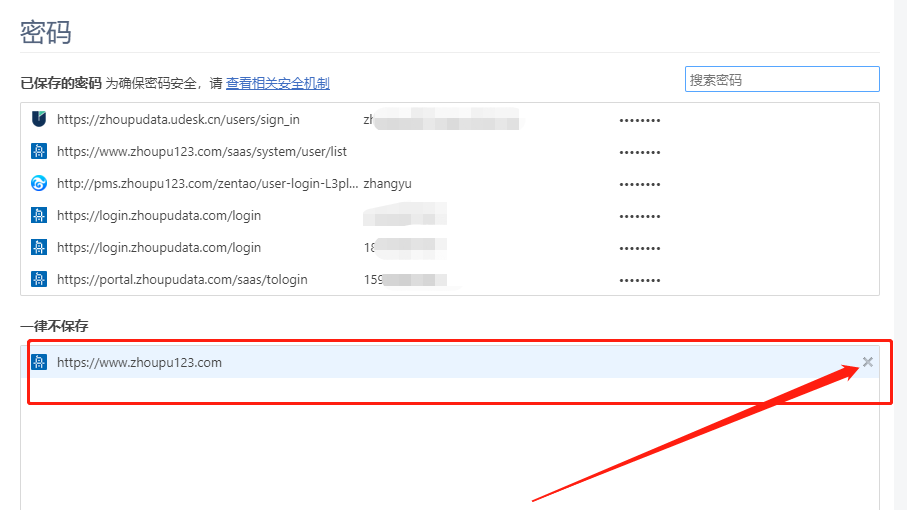Click favicon of www.zhoupu123.com in 一律不保存 list

39,362
